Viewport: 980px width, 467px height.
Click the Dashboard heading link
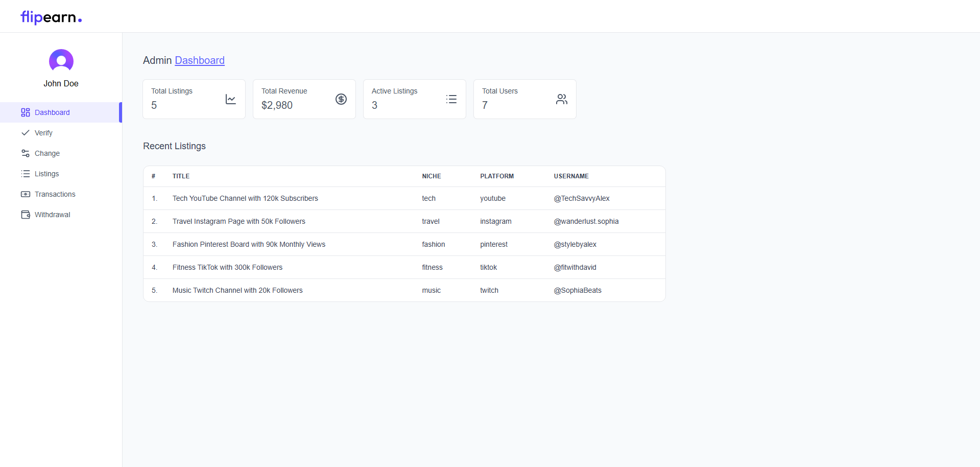pyautogui.click(x=200, y=60)
